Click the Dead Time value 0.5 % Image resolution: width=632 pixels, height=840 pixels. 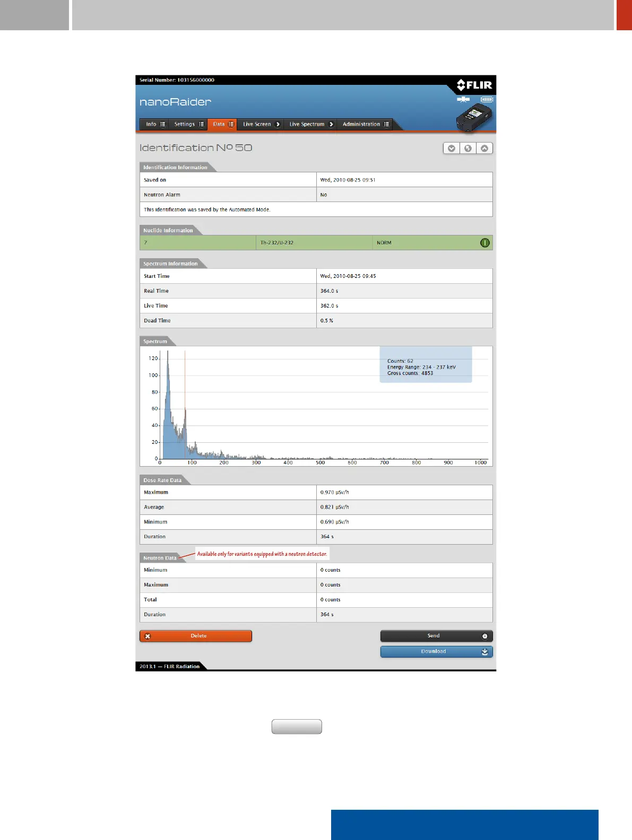327,321
